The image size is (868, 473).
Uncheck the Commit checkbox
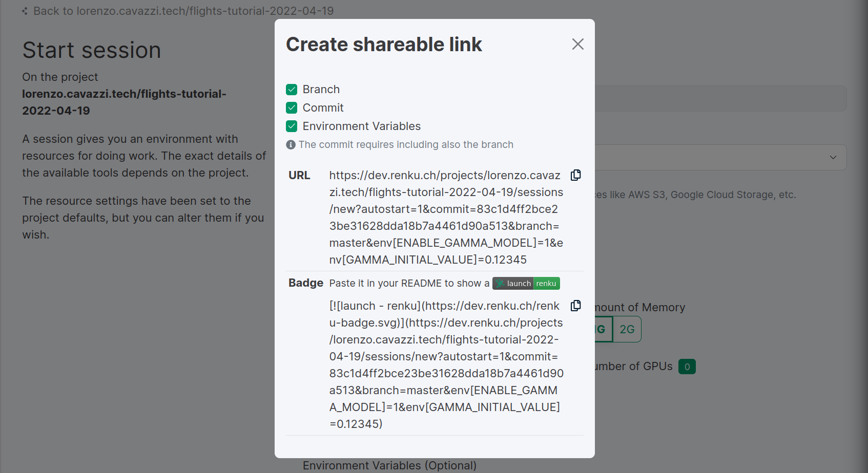click(x=292, y=108)
